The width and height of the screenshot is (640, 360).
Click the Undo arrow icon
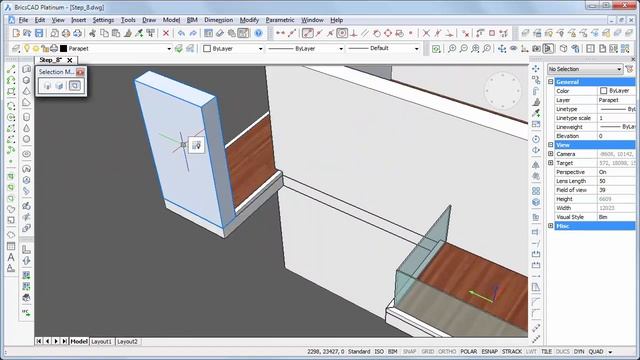(x=181, y=33)
